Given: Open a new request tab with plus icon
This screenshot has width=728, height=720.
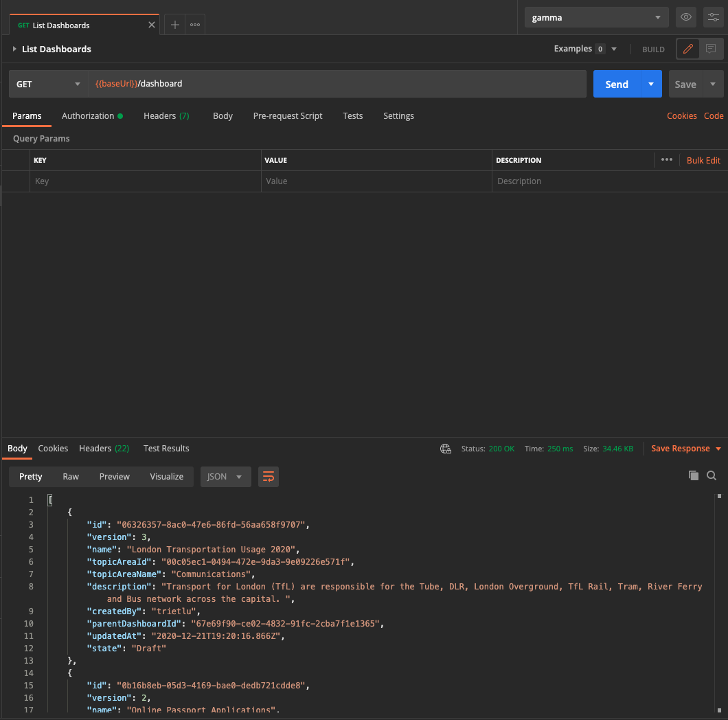Looking at the screenshot, I should [174, 25].
